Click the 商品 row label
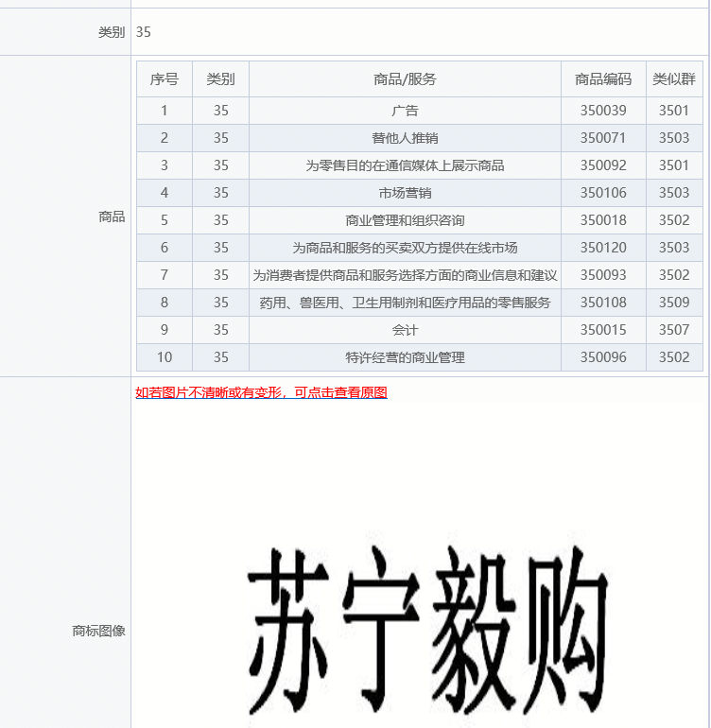711x728 pixels. [x=112, y=217]
